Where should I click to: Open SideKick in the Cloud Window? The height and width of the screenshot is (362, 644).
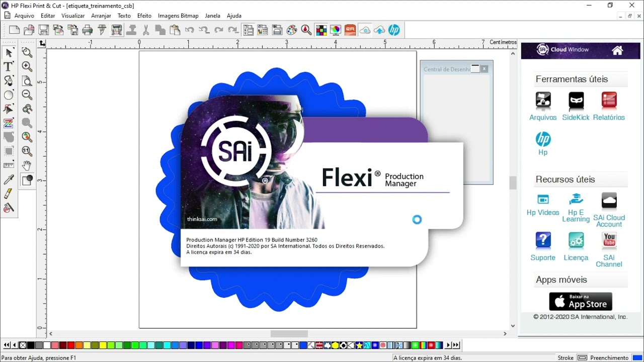click(x=576, y=107)
